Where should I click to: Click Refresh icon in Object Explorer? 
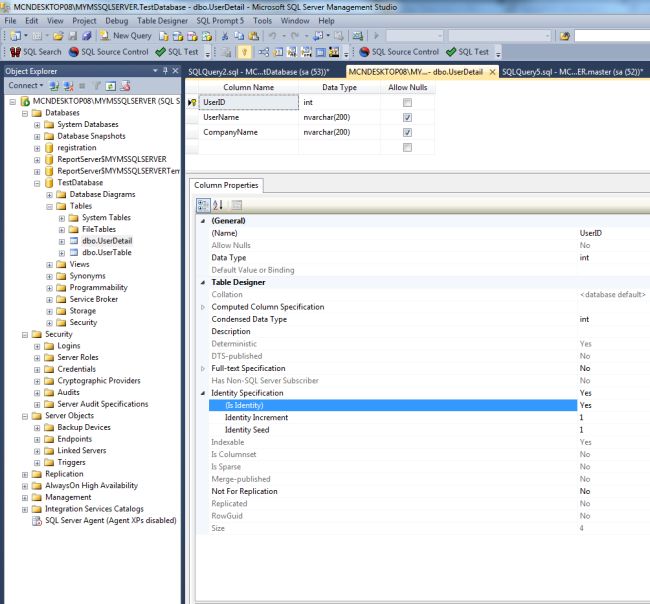point(111,86)
